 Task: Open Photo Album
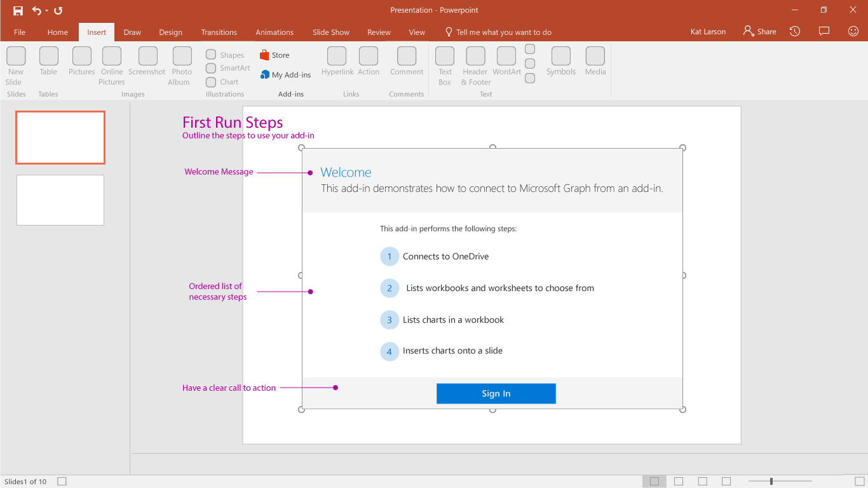pos(182,66)
